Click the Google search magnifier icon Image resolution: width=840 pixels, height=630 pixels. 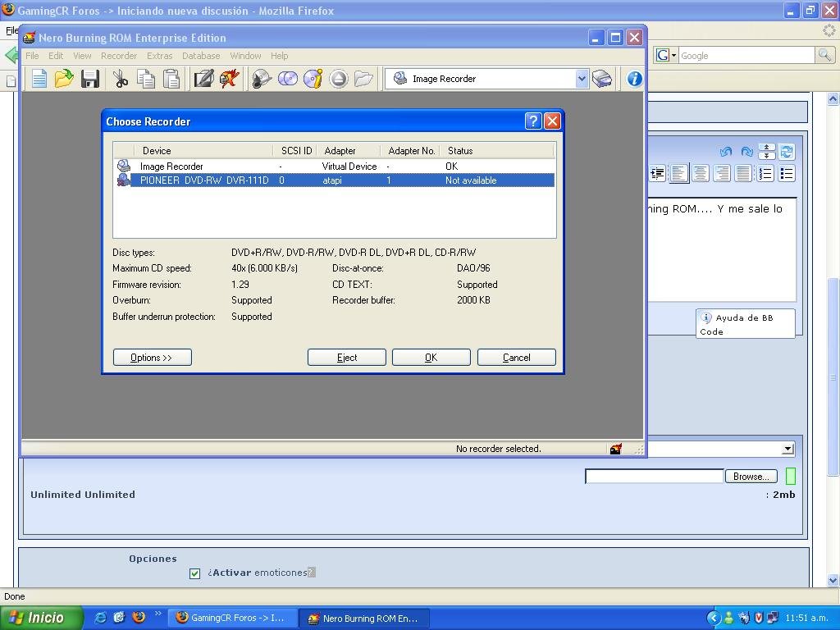click(824, 55)
